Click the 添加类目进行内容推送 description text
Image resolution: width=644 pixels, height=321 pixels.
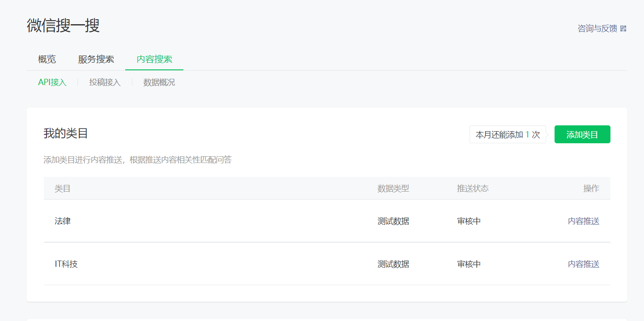pos(137,159)
